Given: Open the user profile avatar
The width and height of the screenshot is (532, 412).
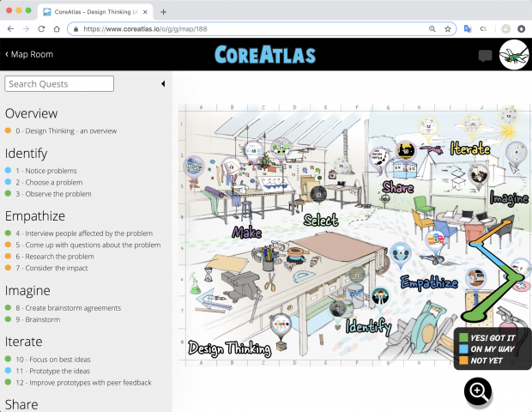Looking at the screenshot, I should point(514,56).
